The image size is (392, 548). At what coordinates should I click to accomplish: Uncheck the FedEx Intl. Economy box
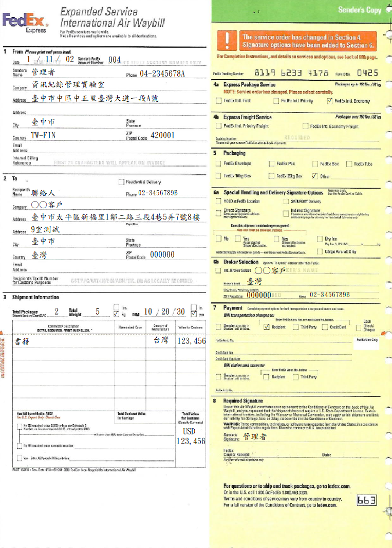point(329,101)
